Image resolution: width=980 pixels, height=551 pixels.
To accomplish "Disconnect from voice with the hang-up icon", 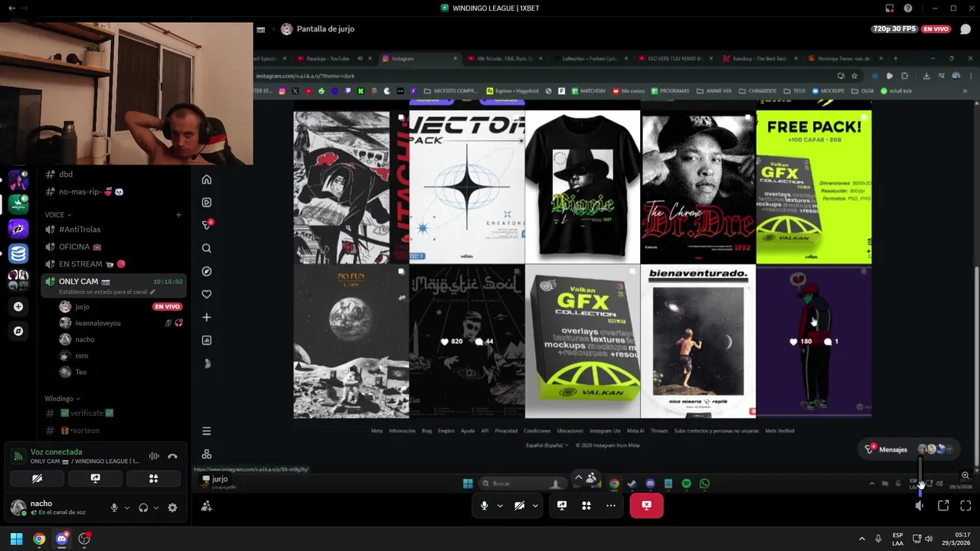I will tap(172, 457).
